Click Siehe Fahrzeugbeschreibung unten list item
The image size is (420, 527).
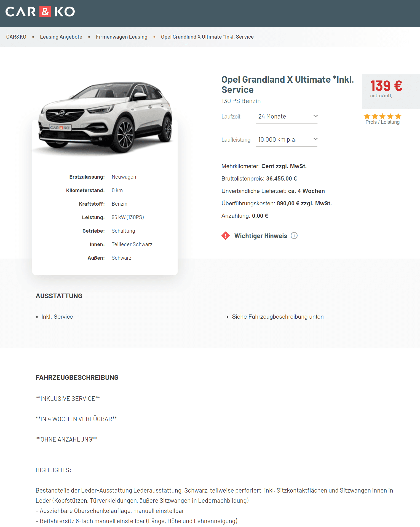[x=278, y=317]
